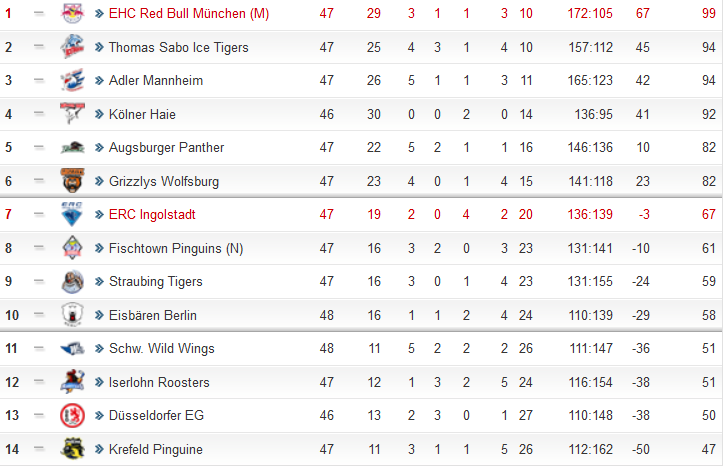
Task: Click the ERC Ingolstadt team logo
Action: click(x=72, y=214)
